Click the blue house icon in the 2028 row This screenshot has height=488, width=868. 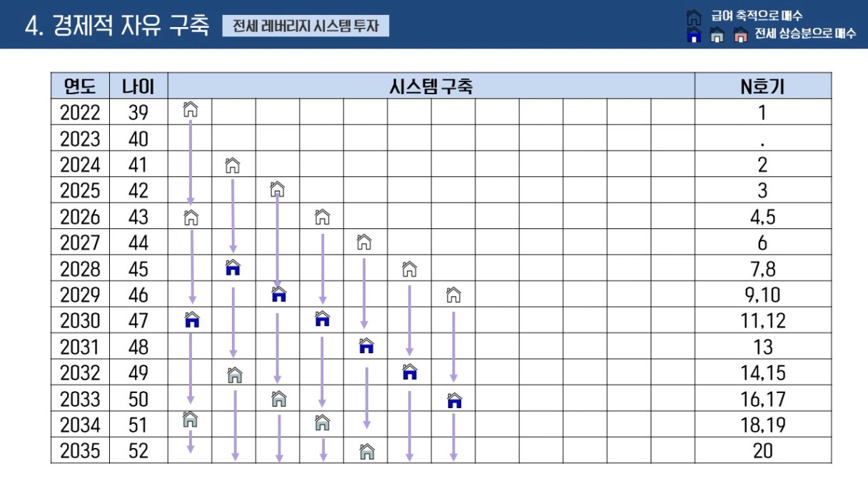coord(233,268)
